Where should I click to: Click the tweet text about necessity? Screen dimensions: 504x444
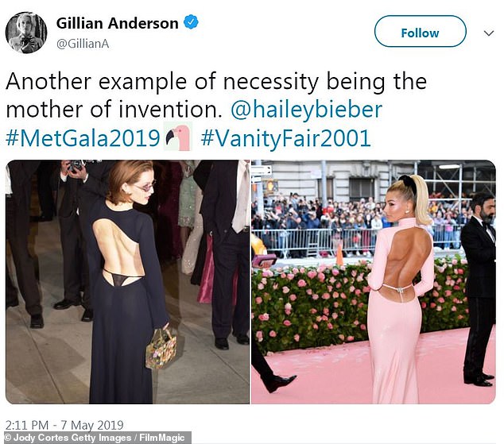[x=216, y=95]
